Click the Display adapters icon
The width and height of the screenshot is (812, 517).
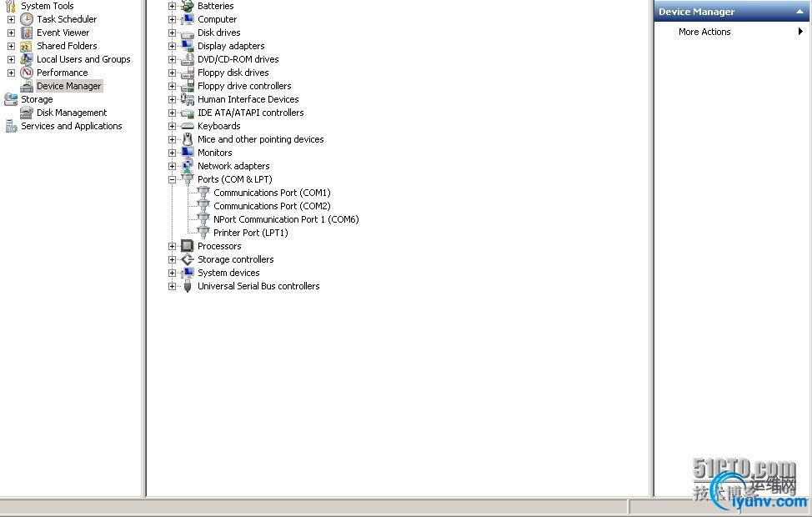(188, 46)
